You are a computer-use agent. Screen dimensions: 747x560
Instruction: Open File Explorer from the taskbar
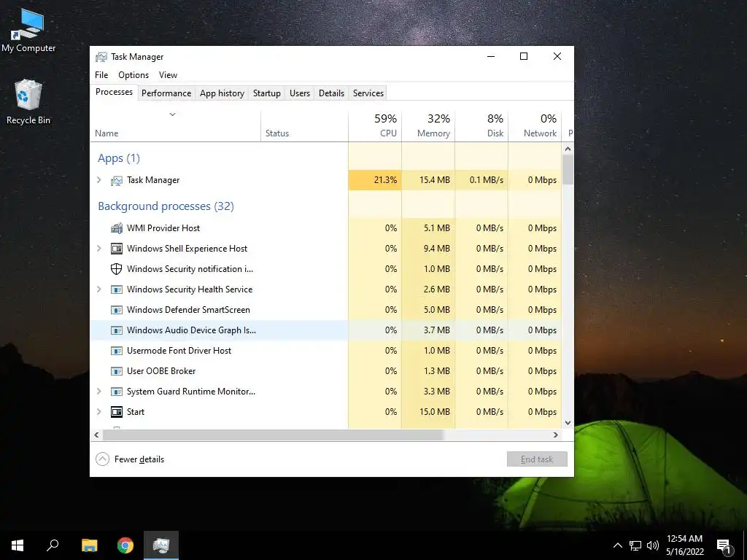(x=89, y=545)
